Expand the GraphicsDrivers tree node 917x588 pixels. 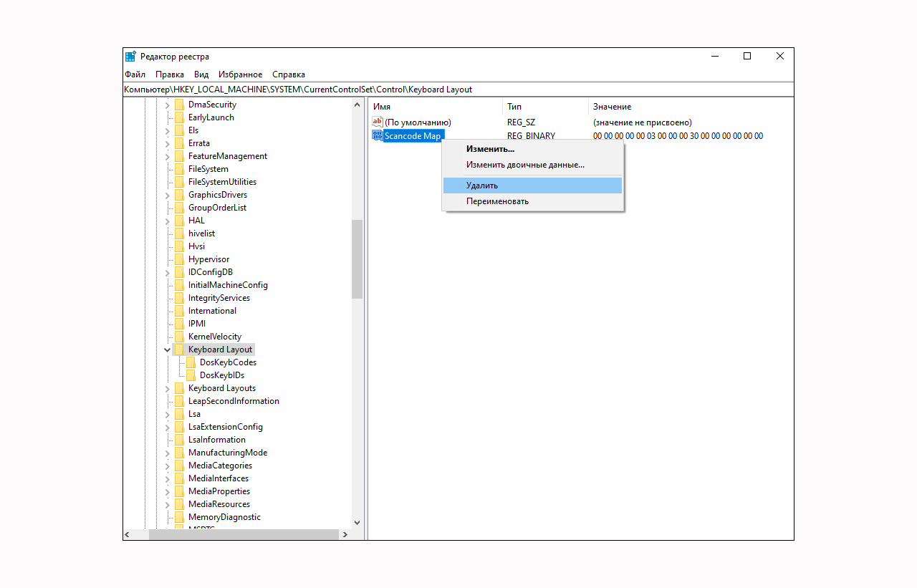pyautogui.click(x=168, y=195)
